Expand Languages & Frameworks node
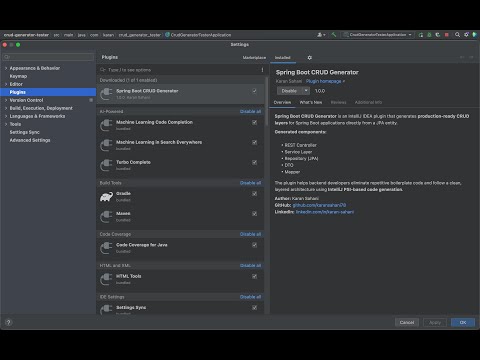480x360 pixels. [x=6, y=116]
